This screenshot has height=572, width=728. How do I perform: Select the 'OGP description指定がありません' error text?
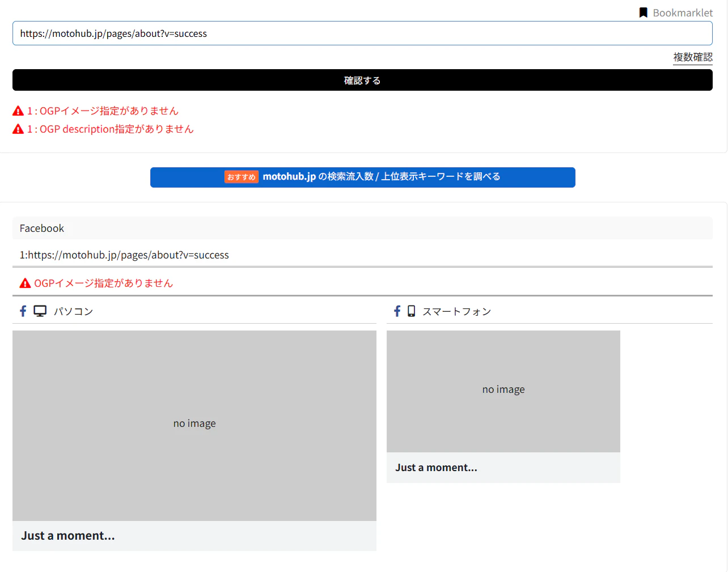click(x=117, y=129)
